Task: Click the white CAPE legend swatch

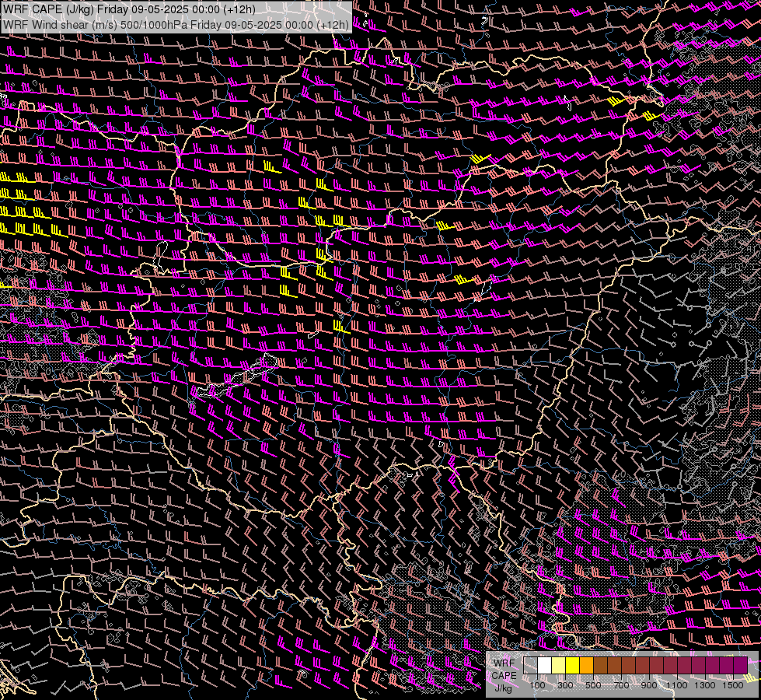Action: pyautogui.click(x=545, y=665)
